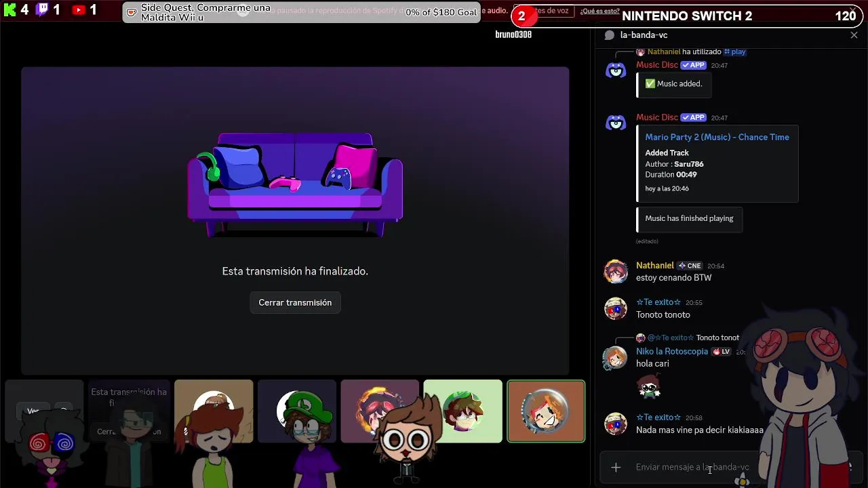The image size is (868, 488).
Task: Open the Mario Party 2 (Music) - Chance Time link
Action: click(x=717, y=137)
